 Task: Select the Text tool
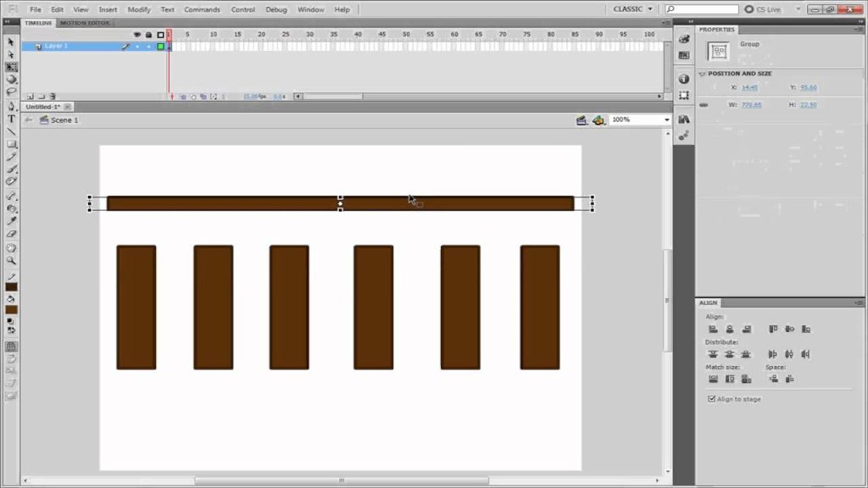click(x=11, y=119)
